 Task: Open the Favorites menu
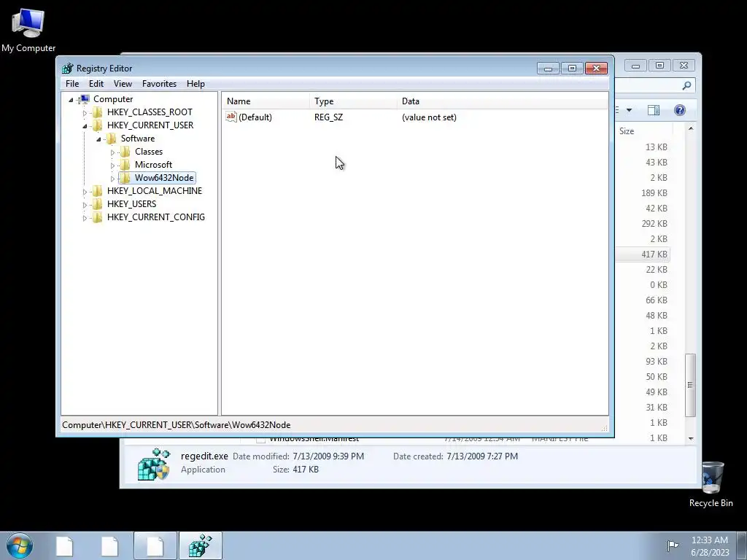pyautogui.click(x=159, y=84)
